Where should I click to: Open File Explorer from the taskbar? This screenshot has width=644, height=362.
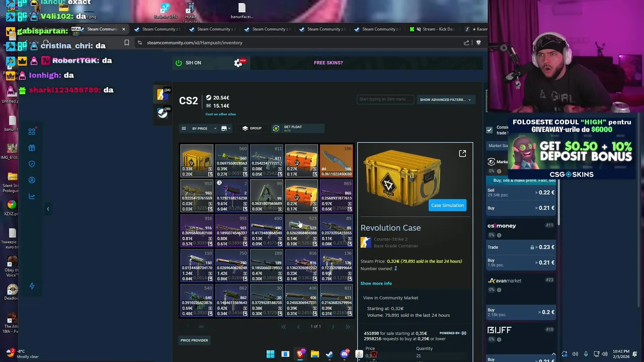314,354
